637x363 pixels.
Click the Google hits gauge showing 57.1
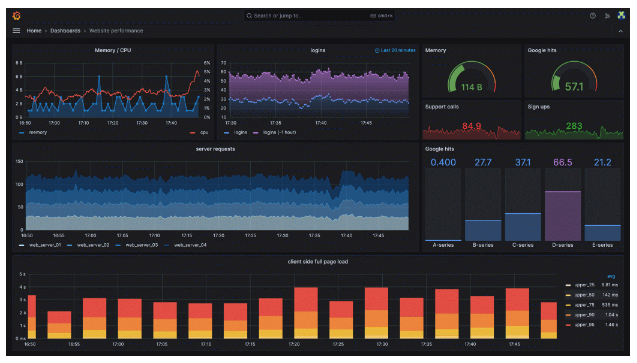574,77
